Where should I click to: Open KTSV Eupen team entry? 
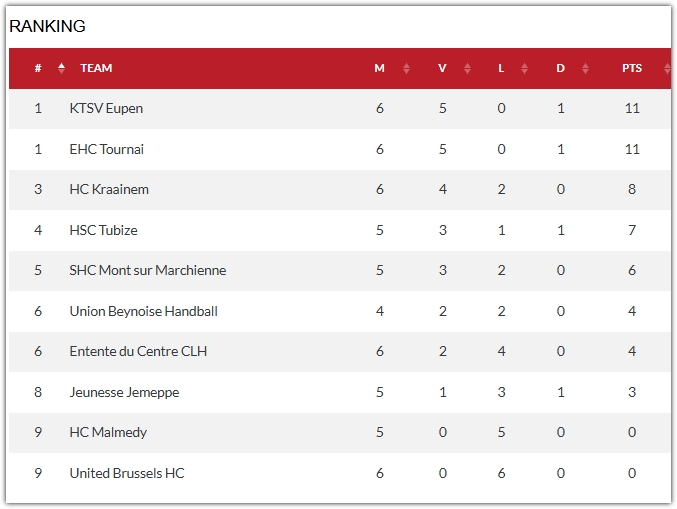(x=106, y=108)
